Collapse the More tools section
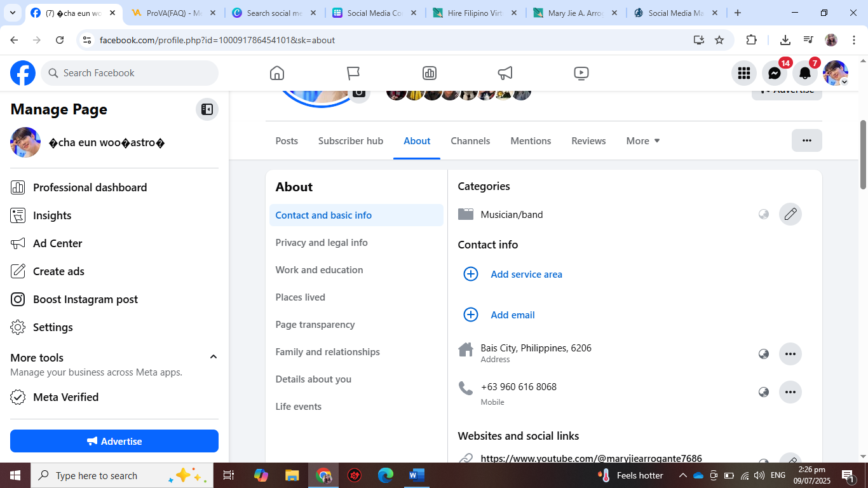This screenshot has width=868, height=488. [x=214, y=357]
